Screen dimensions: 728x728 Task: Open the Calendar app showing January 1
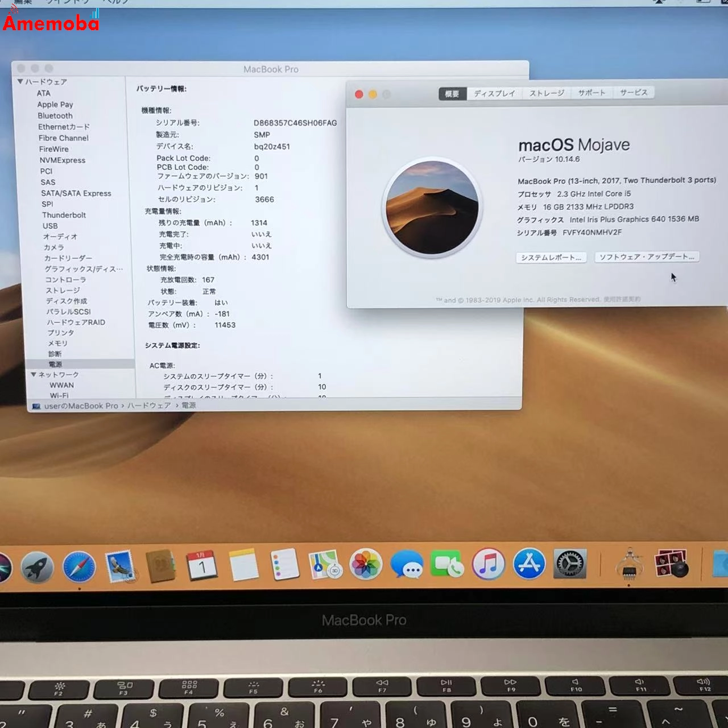202,566
